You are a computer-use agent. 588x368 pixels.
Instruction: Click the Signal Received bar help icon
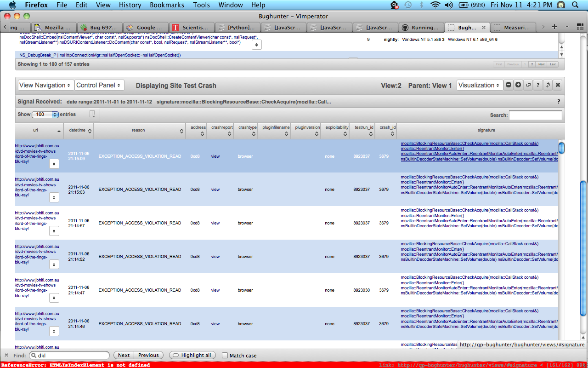coord(559,102)
